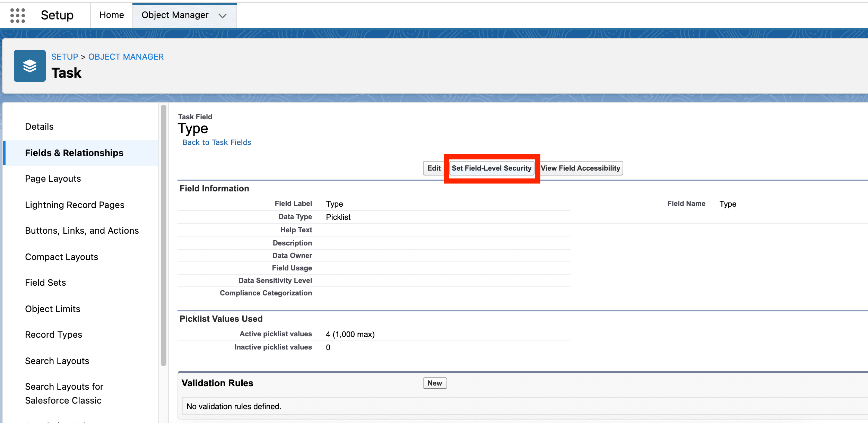This screenshot has height=423, width=868.
Task: Create a New validation rule
Action: pos(435,383)
